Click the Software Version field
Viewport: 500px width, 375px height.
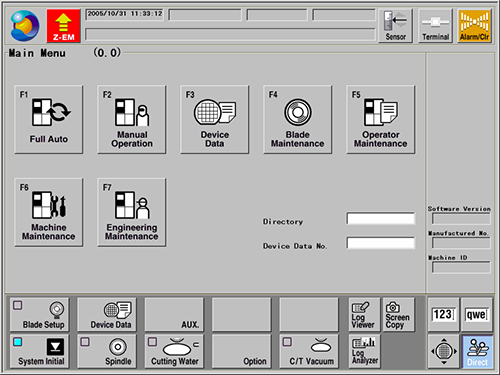click(x=461, y=219)
